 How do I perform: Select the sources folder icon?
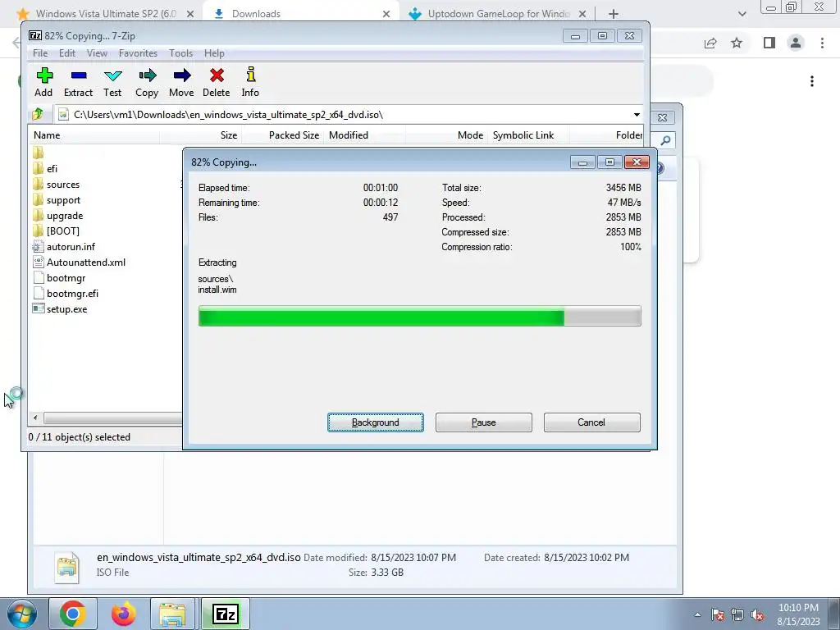pos(38,185)
